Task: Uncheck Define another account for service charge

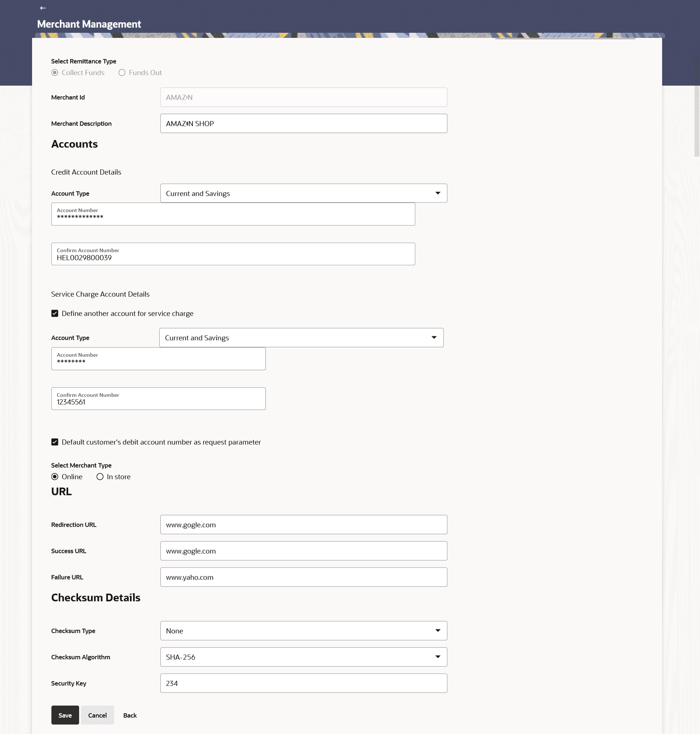Action: (55, 313)
